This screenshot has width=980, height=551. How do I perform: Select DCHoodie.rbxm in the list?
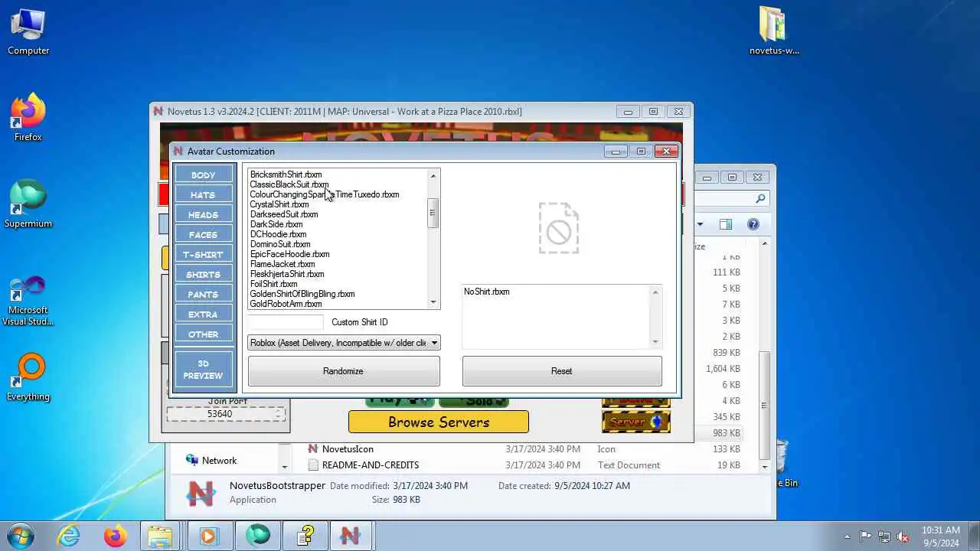[x=278, y=234]
